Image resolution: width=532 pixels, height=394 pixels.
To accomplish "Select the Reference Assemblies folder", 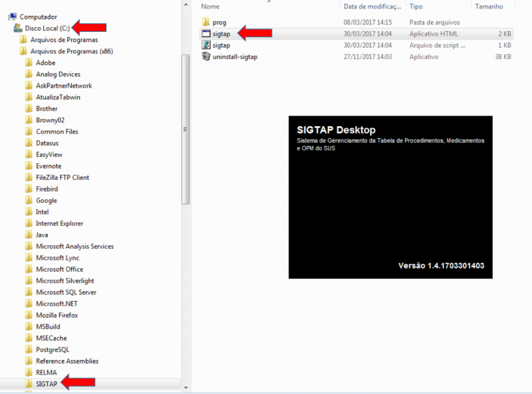I will pos(67,361).
